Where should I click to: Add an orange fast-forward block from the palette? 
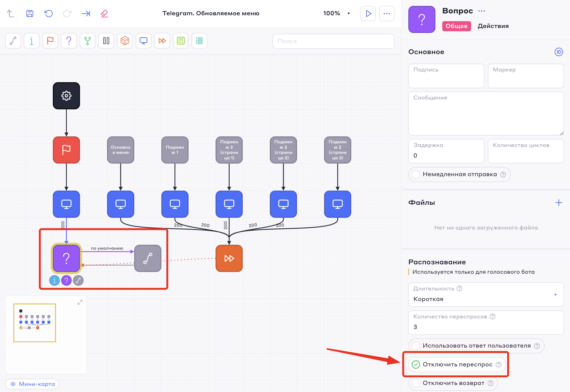pyautogui.click(x=162, y=41)
